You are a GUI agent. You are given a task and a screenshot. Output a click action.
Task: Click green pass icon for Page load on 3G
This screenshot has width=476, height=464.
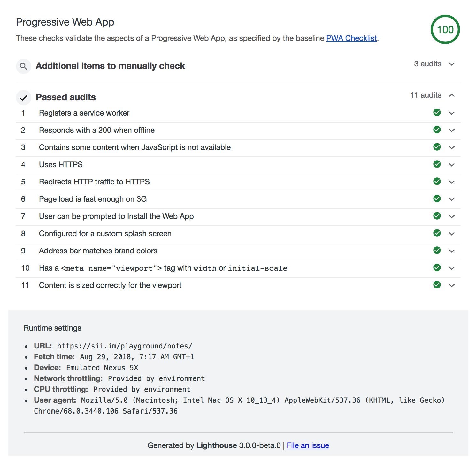[x=437, y=199]
